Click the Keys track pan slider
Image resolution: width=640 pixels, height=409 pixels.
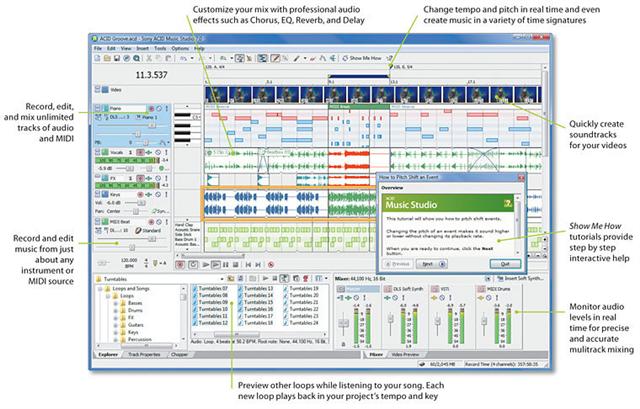[135, 211]
